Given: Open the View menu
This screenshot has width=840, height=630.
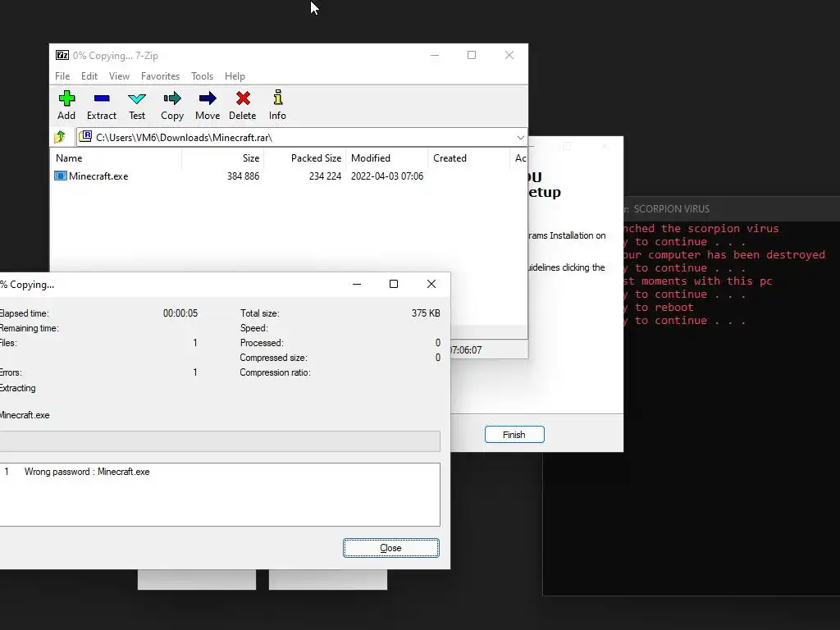Looking at the screenshot, I should (119, 76).
